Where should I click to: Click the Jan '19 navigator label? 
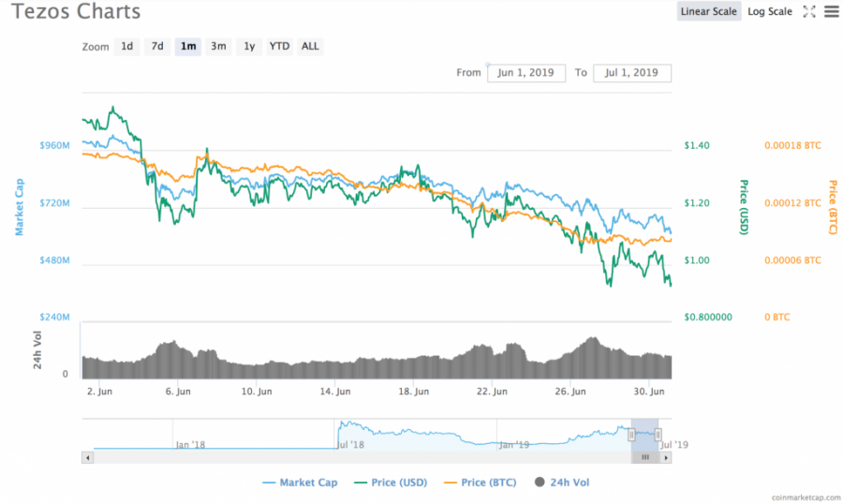(514, 445)
